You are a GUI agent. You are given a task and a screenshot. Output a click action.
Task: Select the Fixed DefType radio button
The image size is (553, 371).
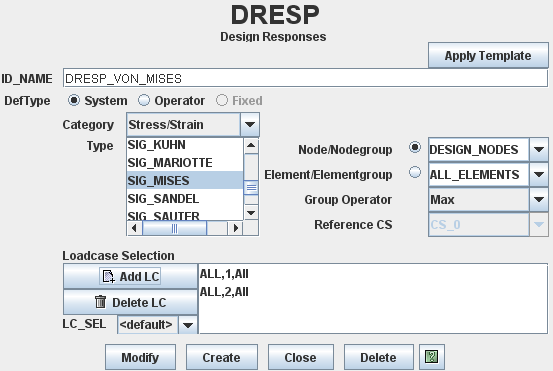(221, 101)
